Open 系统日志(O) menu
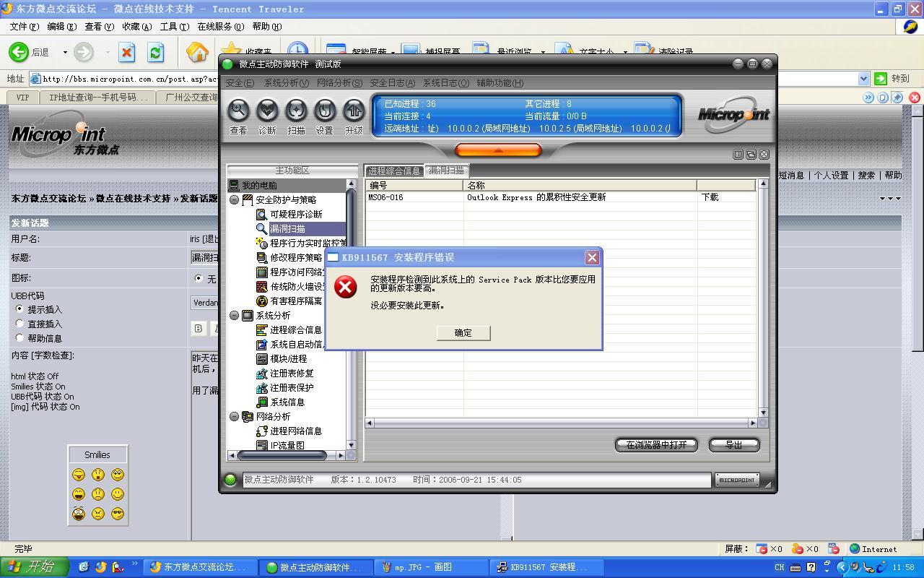 pyautogui.click(x=446, y=83)
